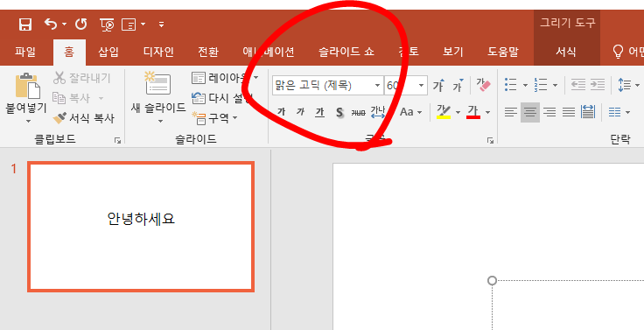
Task: Expand the 새 슬라이드 dropdown arrow
Action: click(160, 121)
